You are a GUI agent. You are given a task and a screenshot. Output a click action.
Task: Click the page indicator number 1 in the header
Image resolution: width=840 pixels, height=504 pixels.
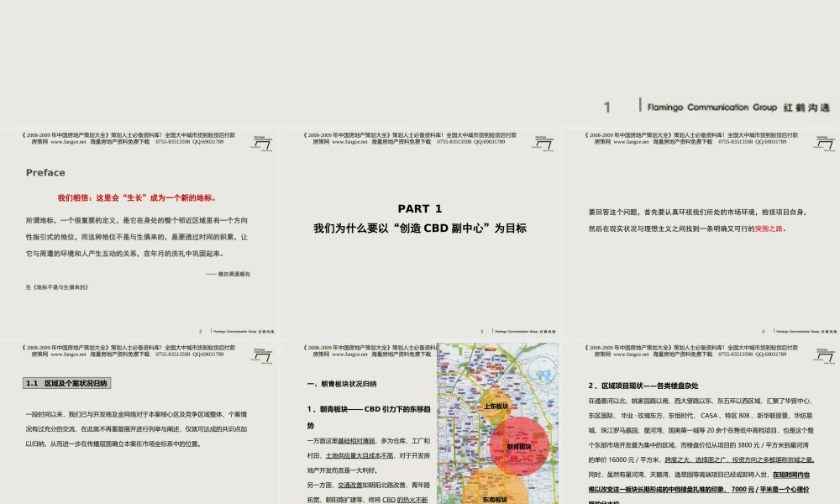(x=606, y=108)
